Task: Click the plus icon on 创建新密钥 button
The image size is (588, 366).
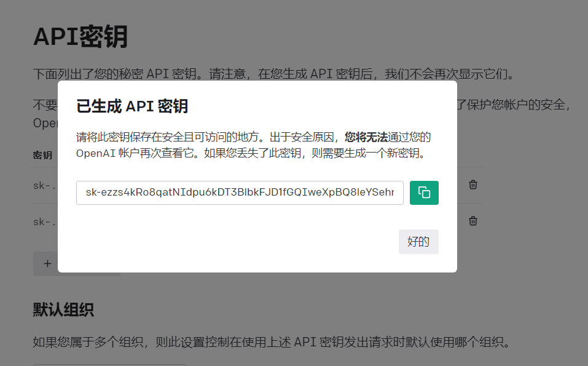Action: pos(47,263)
